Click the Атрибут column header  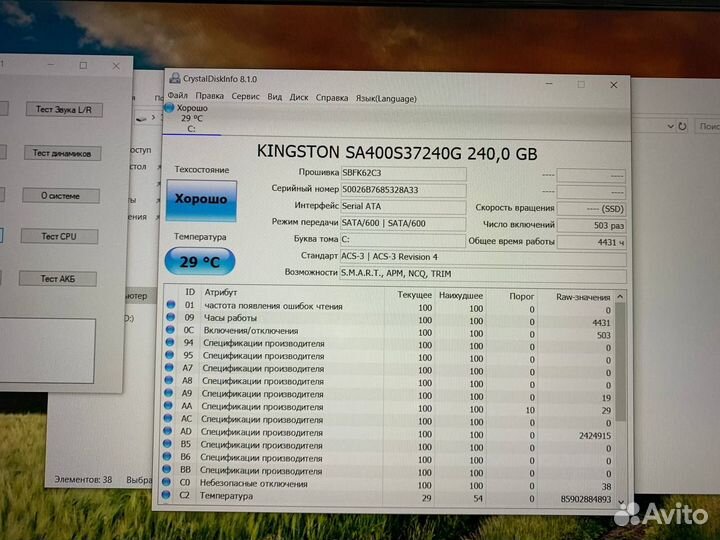pos(220,292)
